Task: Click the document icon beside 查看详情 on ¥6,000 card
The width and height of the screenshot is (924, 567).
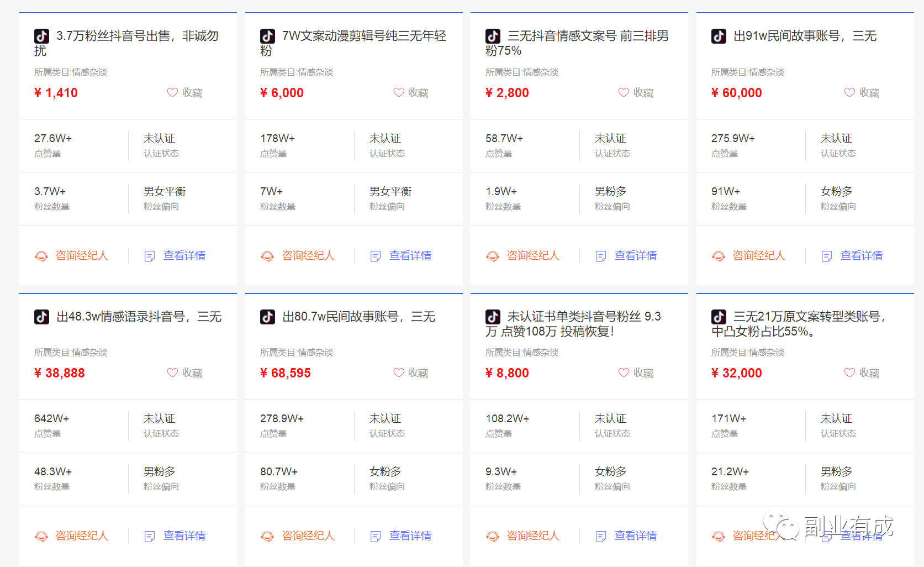Action: (375, 256)
